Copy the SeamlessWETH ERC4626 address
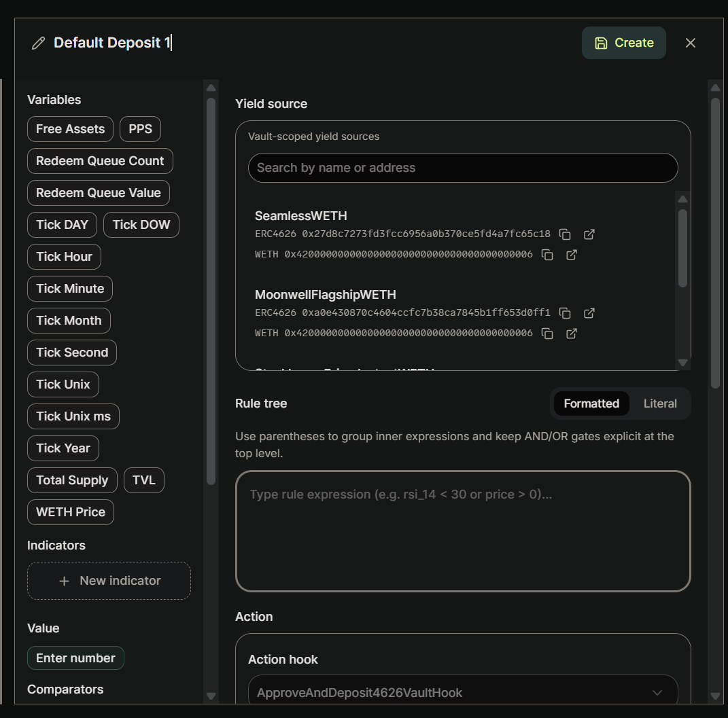This screenshot has width=728, height=718. click(565, 234)
